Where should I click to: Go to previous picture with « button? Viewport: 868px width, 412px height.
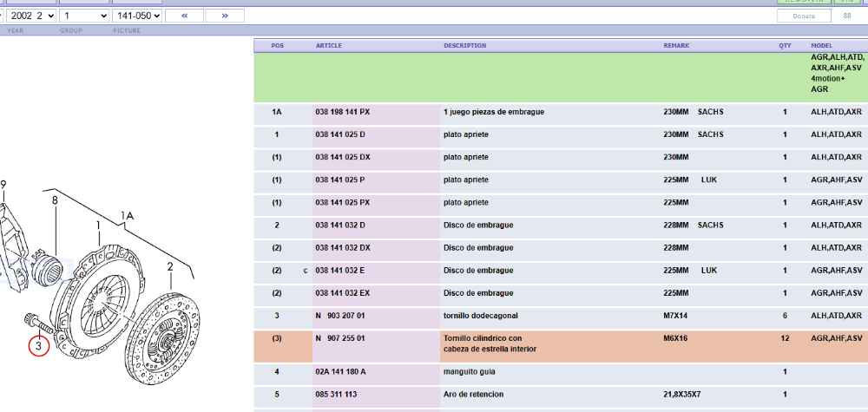(184, 16)
